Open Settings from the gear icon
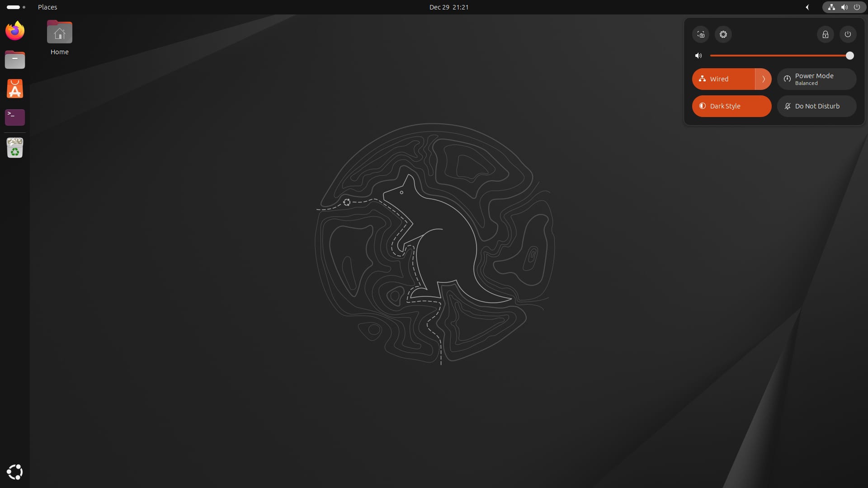Viewport: 868px width, 488px height. (722, 34)
